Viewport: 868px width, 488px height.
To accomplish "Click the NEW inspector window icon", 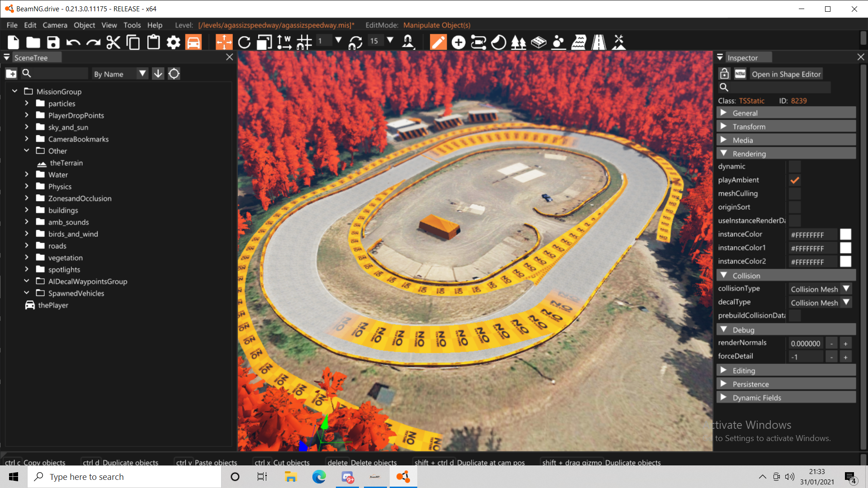I will pyautogui.click(x=740, y=74).
